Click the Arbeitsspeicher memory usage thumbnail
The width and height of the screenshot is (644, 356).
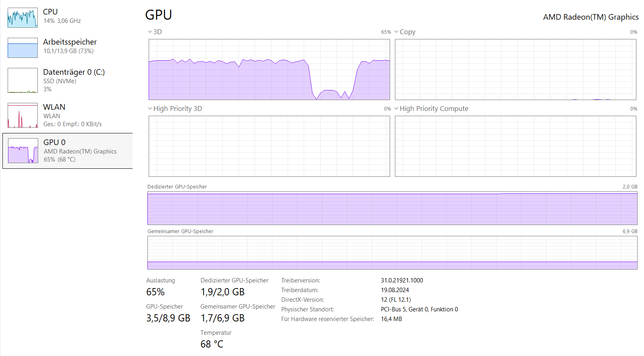(22, 48)
